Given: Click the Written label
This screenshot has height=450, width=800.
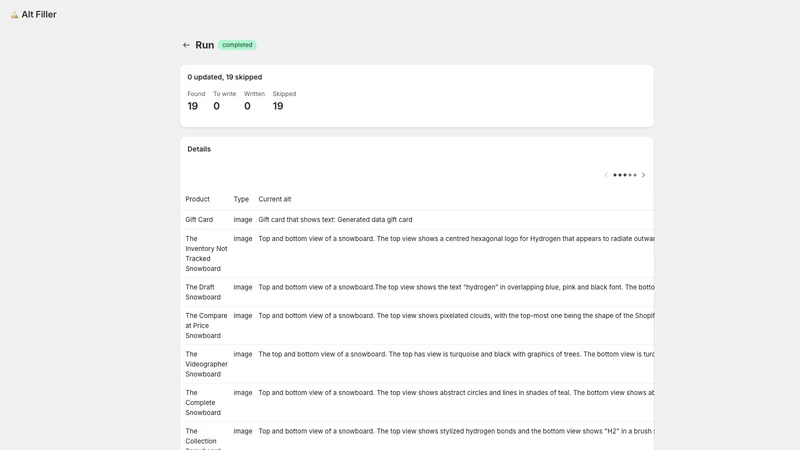Looking at the screenshot, I should (x=254, y=94).
